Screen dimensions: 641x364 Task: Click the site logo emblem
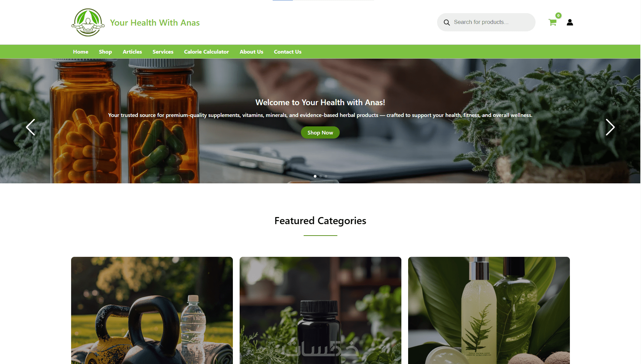pyautogui.click(x=88, y=22)
